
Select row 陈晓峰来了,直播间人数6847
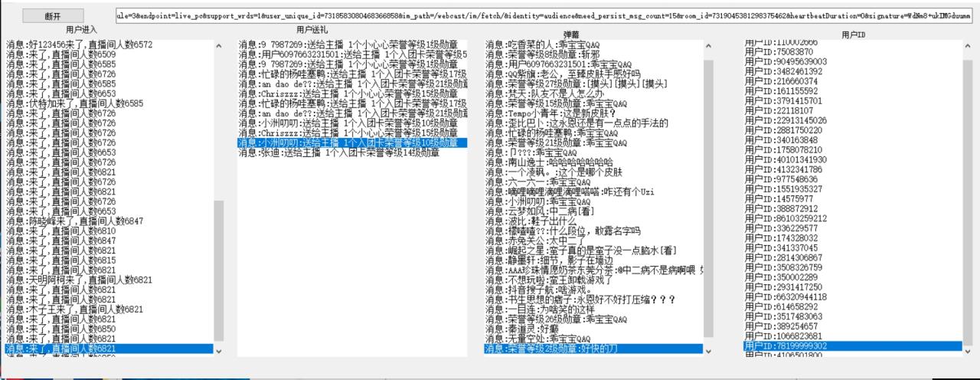pyautogui.click(x=109, y=221)
